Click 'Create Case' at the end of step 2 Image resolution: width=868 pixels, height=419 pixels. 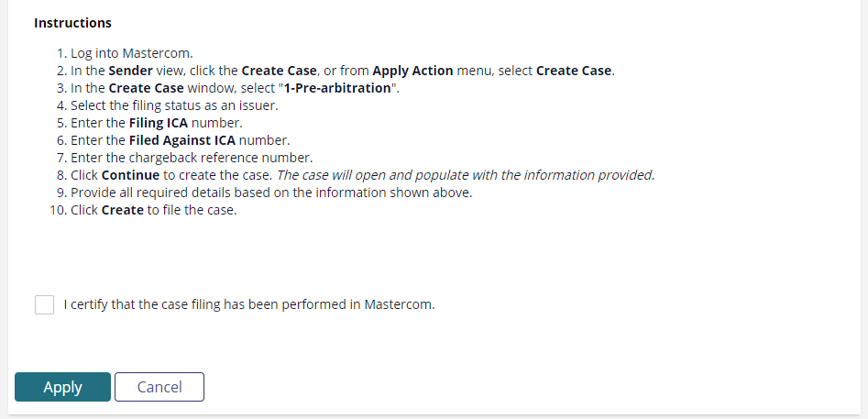coord(574,71)
